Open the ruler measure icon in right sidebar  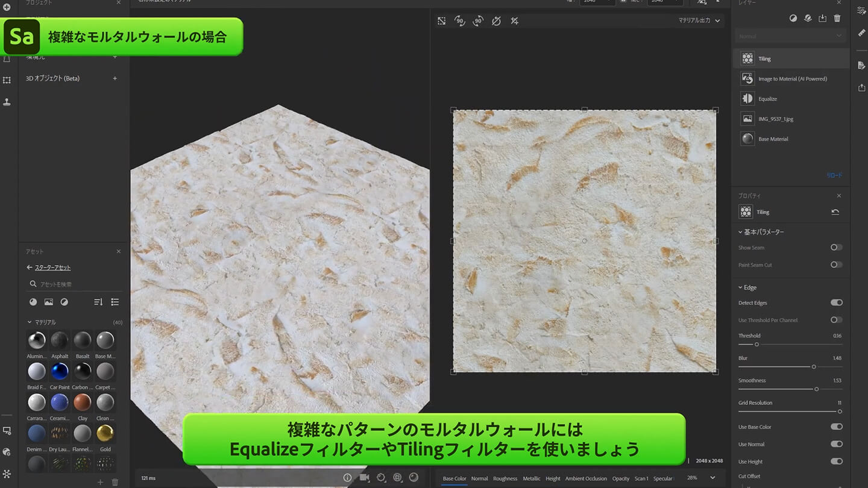[x=861, y=33]
